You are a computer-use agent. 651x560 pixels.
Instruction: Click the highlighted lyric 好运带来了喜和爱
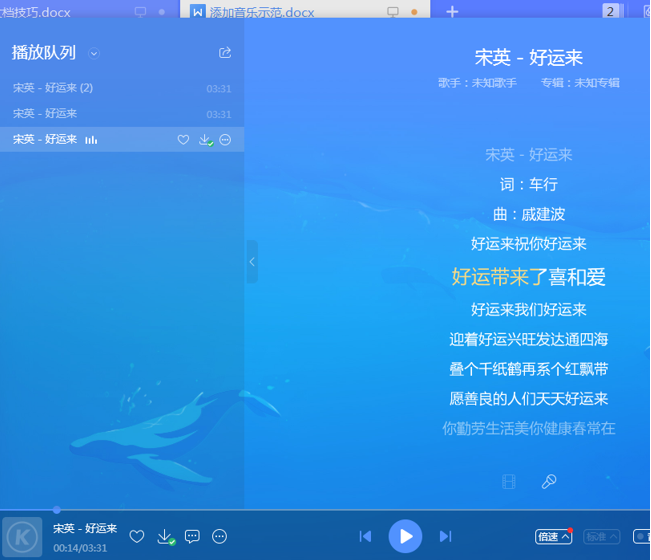tap(529, 277)
